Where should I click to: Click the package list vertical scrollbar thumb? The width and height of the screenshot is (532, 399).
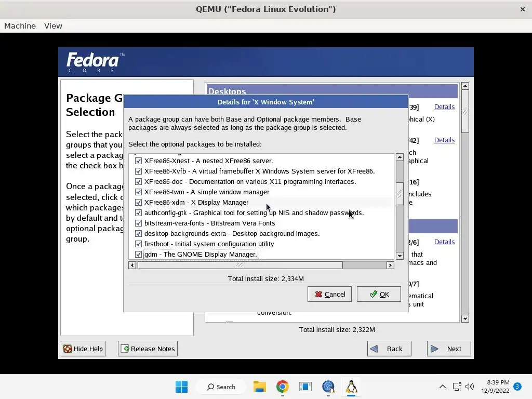[x=400, y=194]
